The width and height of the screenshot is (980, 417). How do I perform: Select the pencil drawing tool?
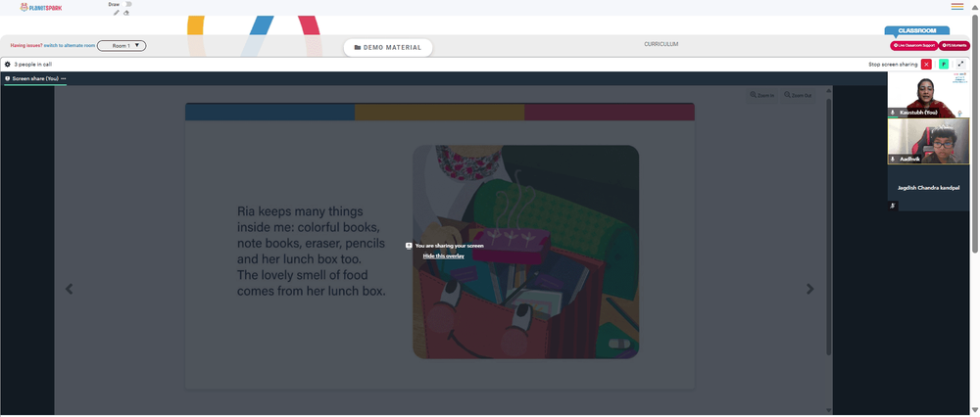tap(117, 13)
